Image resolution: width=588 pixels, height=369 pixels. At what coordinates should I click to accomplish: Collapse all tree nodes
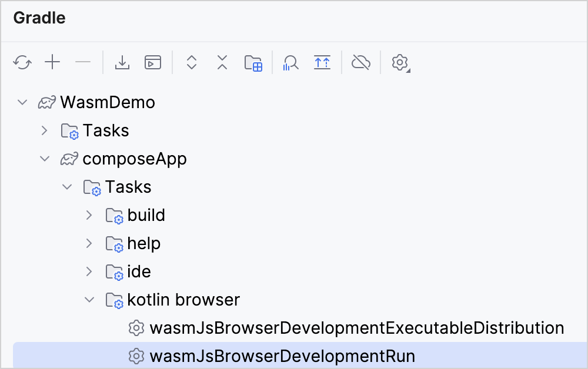click(222, 62)
